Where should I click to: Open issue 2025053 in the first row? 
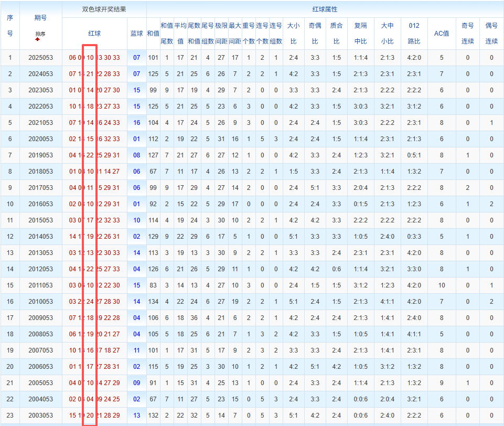(x=40, y=58)
